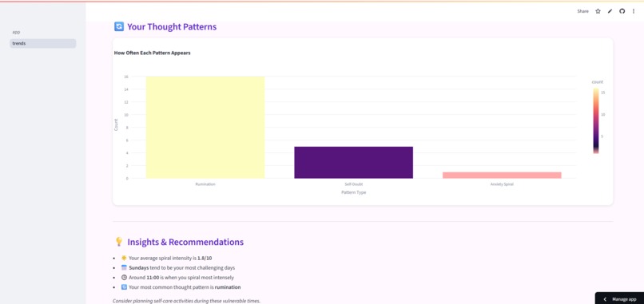Click the sun icon beside average spiral intensity
Viewport: 644px width, 304px height.
coord(124,258)
